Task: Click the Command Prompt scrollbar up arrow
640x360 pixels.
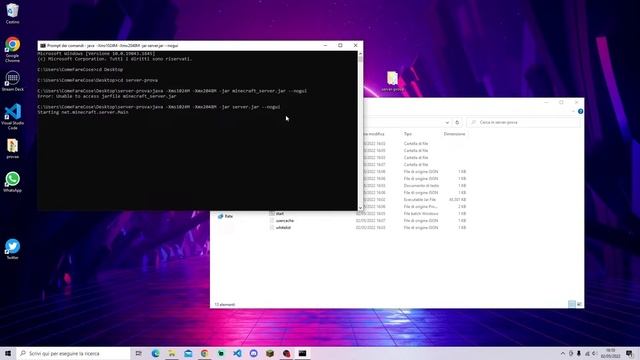Action: 360,53
